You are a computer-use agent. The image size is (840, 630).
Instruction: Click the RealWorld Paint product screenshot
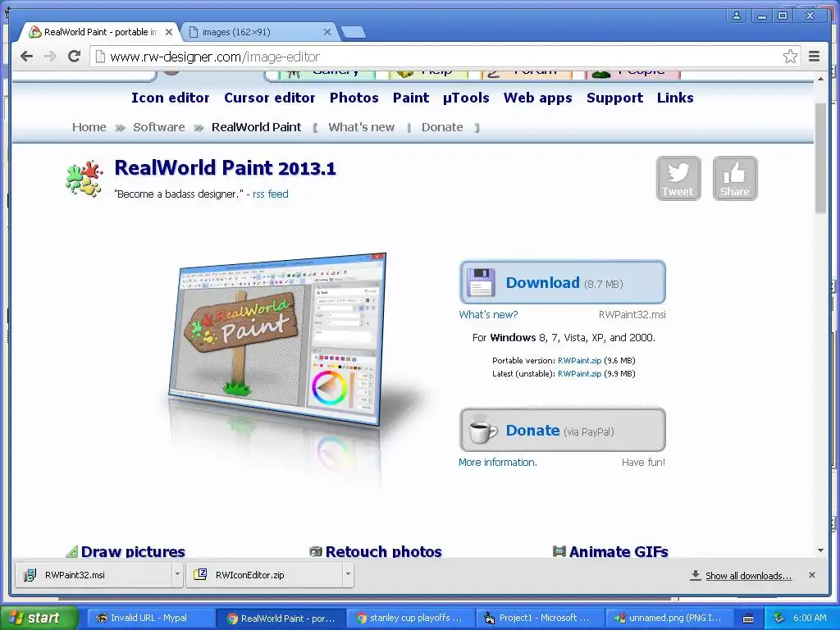coord(278,339)
